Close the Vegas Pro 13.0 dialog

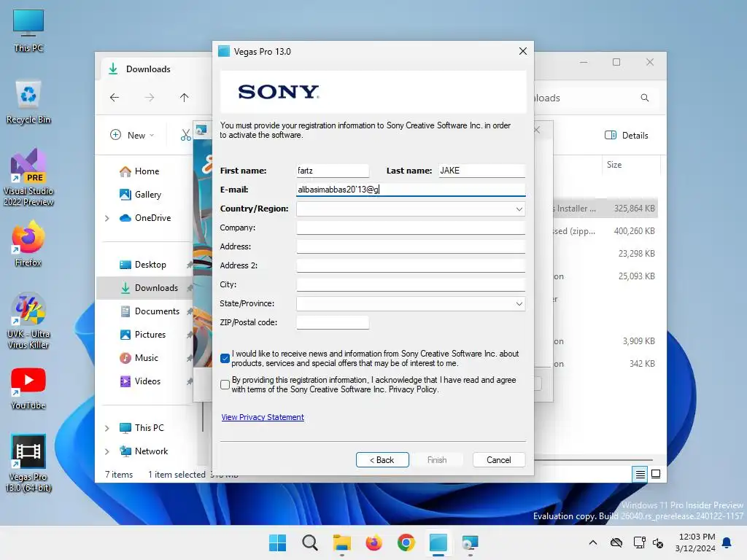click(522, 51)
